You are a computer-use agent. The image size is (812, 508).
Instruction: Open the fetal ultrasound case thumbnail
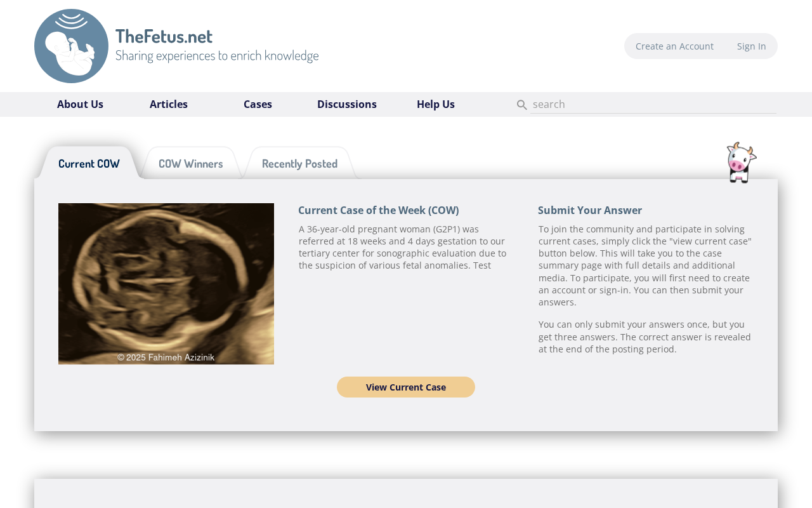tap(166, 284)
